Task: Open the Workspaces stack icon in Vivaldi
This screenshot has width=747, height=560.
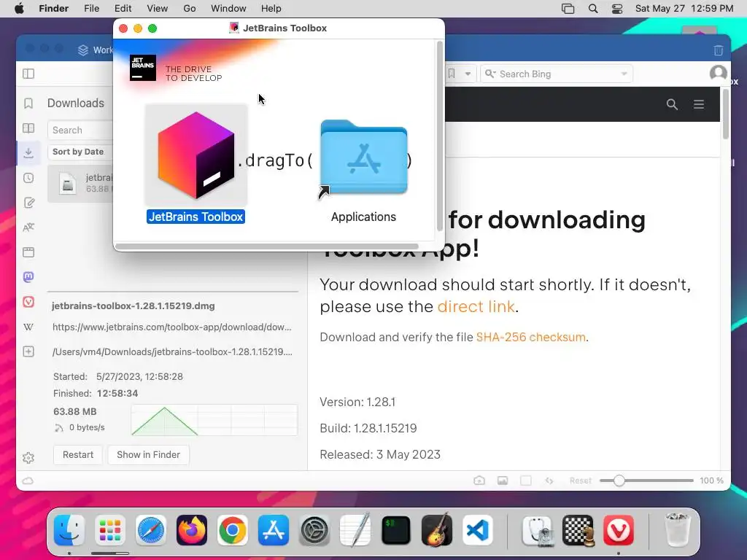Action: 83,50
